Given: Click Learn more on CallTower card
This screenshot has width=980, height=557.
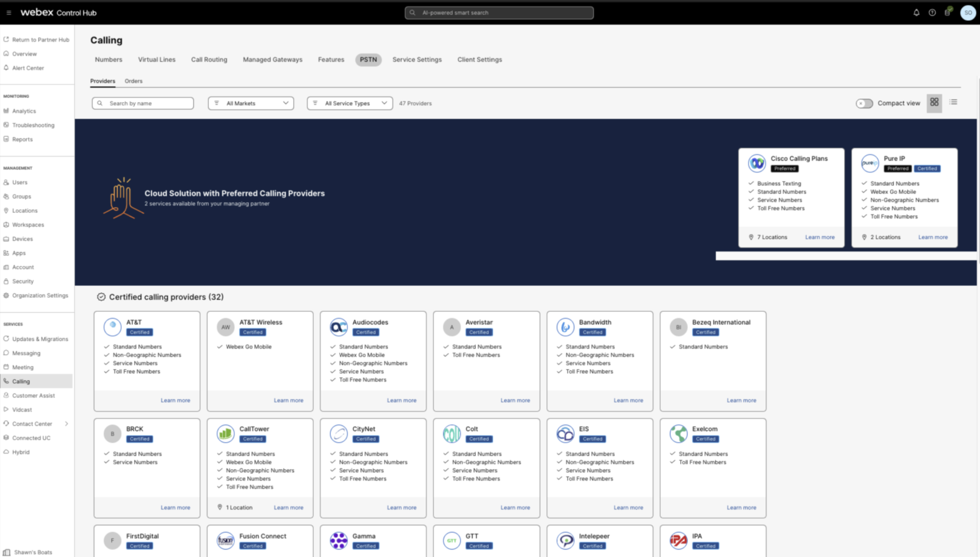Looking at the screenshot, I should [288, 507].
